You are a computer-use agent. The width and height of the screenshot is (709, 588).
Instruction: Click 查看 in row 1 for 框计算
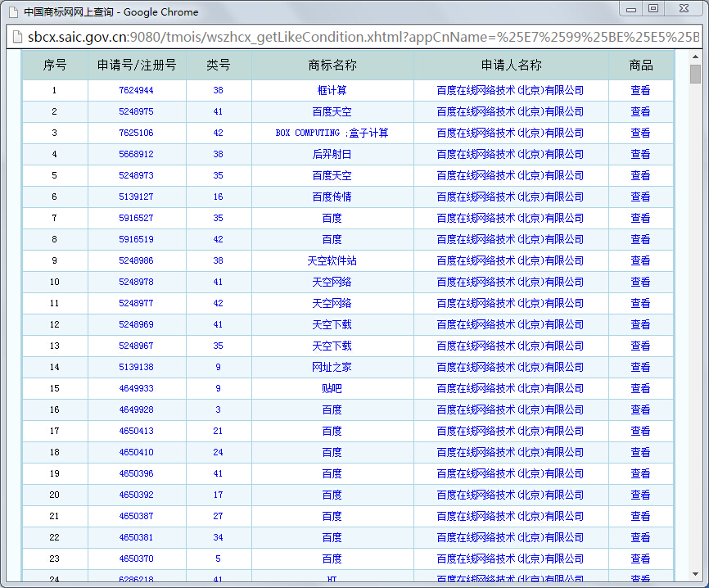(x=640, y=90)
